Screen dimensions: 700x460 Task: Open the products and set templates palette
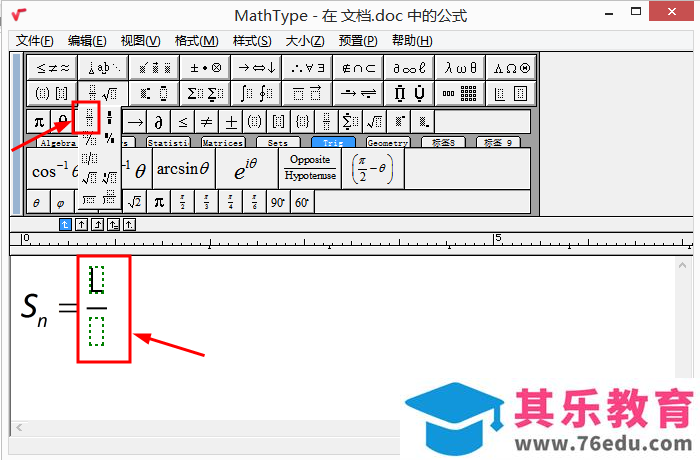[409, 93]
